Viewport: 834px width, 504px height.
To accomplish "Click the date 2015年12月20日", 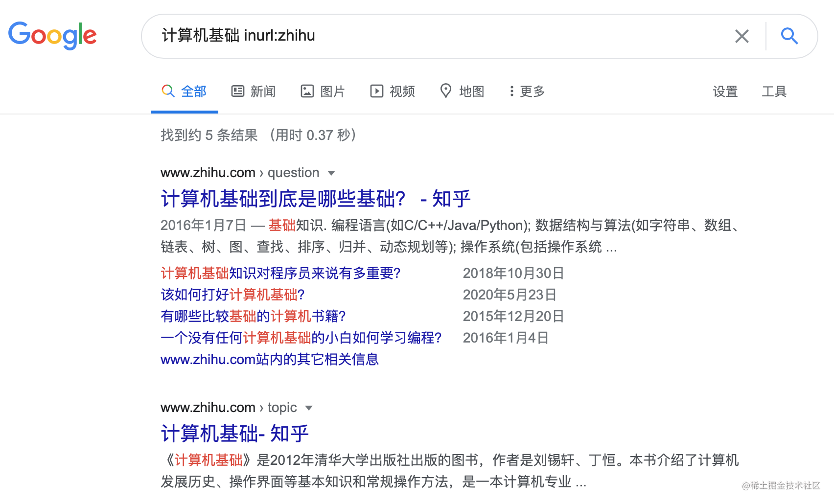I will click(x=513, y=316).
